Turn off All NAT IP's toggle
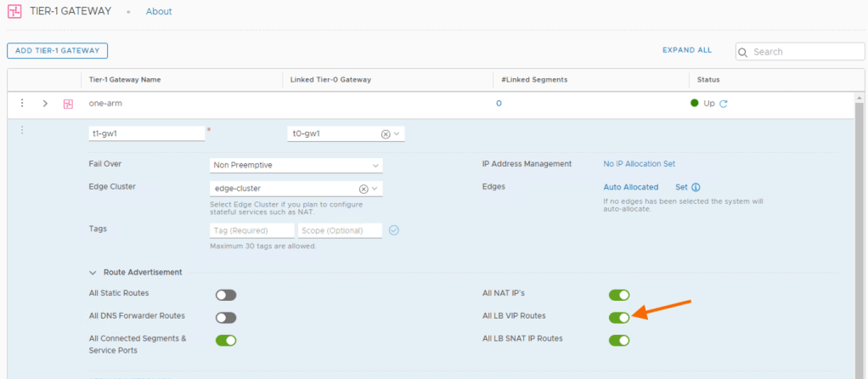Viewport: 868px width, 379px height. [619, 295]
